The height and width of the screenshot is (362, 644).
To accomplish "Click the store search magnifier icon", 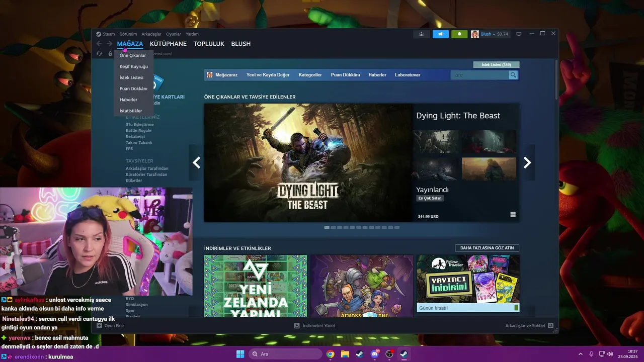I will [513, 75].
